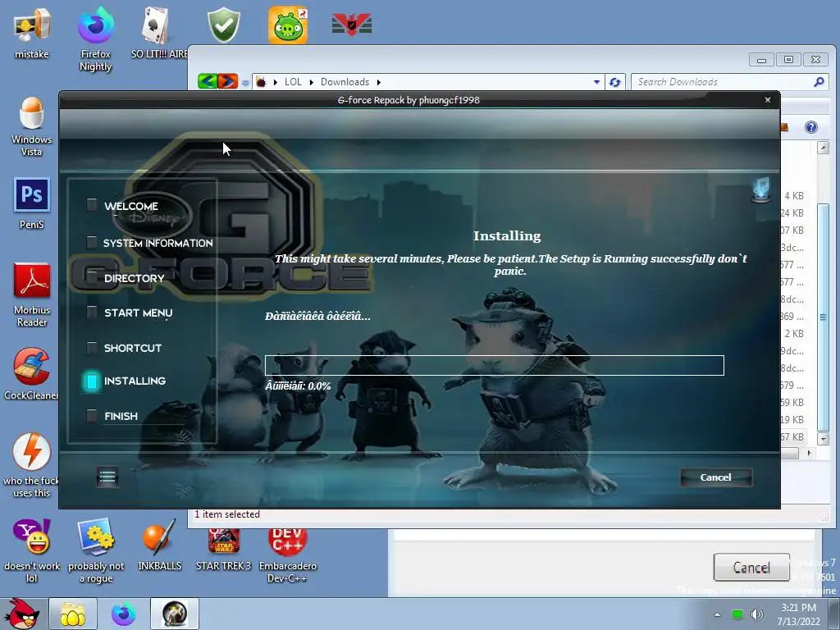
Task: Open 'who the fuck uses this' icon
Action: (31, 465)
